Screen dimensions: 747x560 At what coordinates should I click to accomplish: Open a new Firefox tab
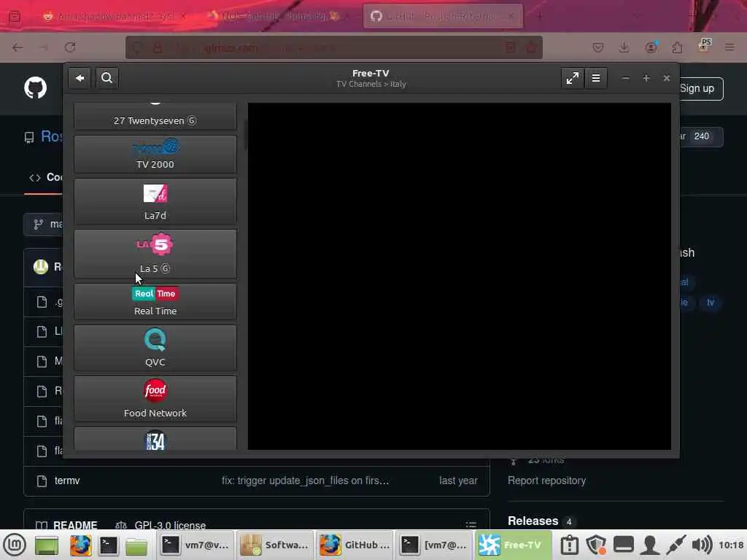[539, 16]
